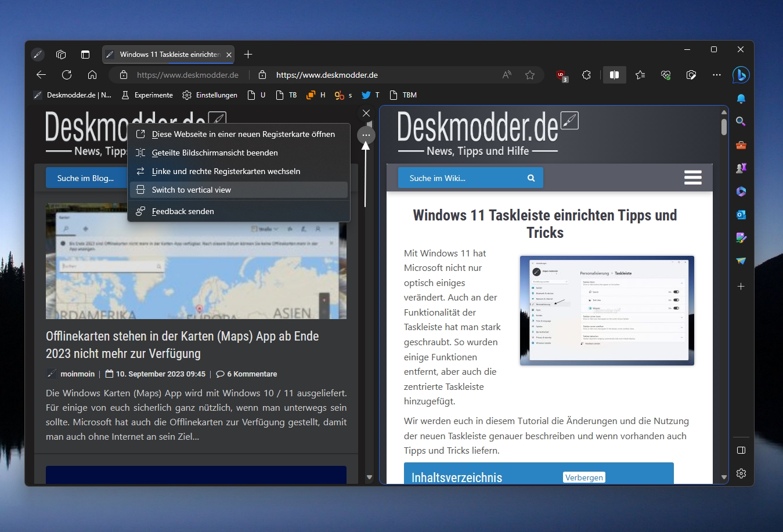
Task: Open the Workspaces icon
Action: pyautogui.click(x=61, y=55)
